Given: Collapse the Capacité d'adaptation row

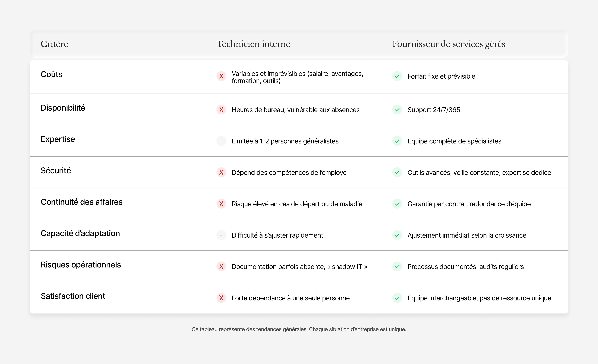Looking at the screenshot, I should [80, 233].
